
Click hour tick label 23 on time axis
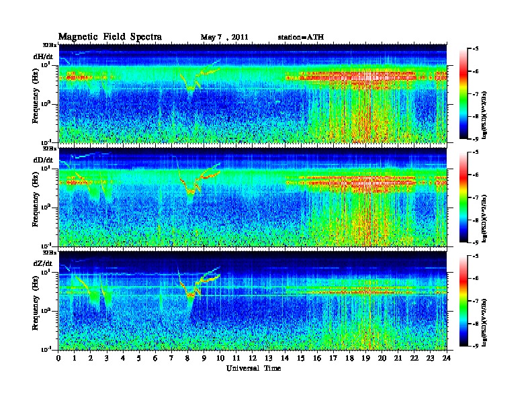click(x=430, y=358)
